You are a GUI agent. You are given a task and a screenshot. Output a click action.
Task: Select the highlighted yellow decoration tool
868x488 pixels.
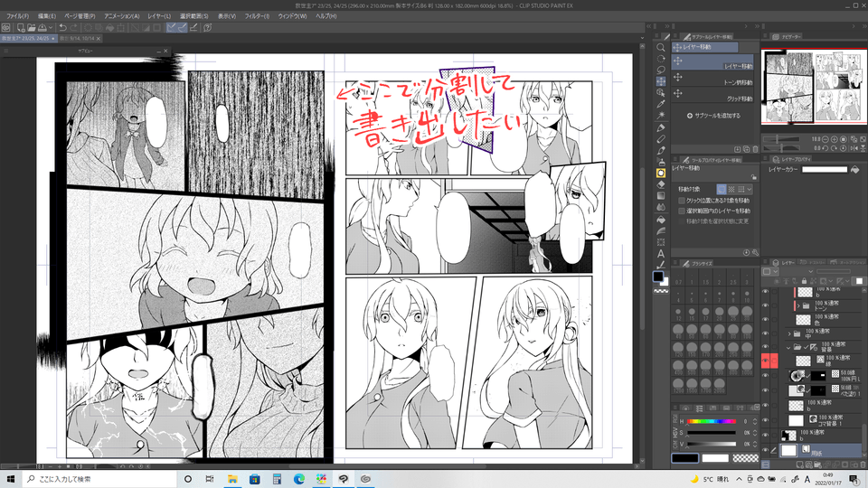pyautogui.click(x=660, y=173)
